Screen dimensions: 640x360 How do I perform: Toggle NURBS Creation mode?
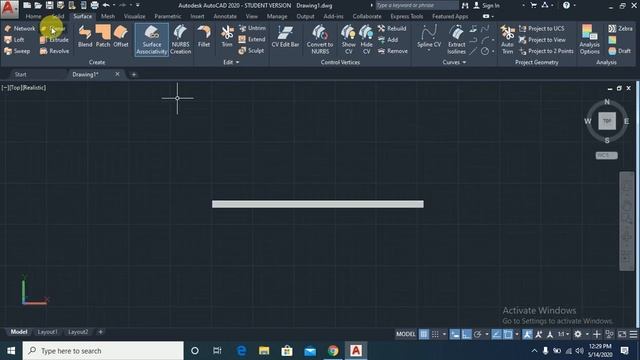180,40
